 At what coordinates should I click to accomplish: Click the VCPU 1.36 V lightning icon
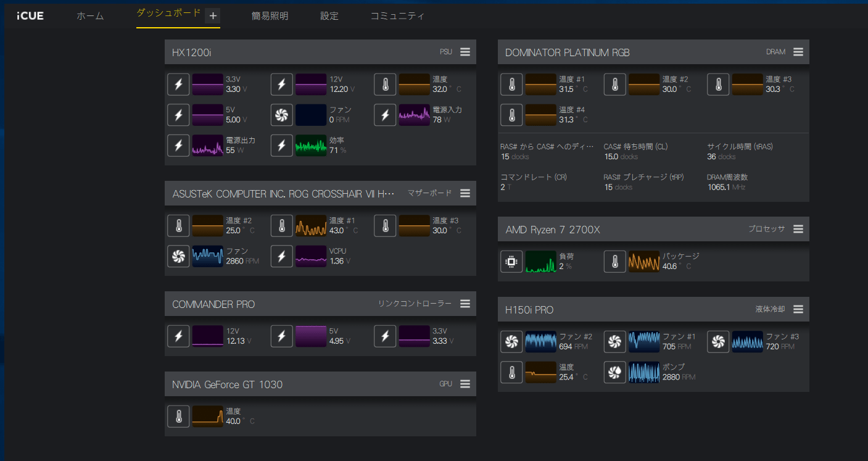[x=282, y=256]
